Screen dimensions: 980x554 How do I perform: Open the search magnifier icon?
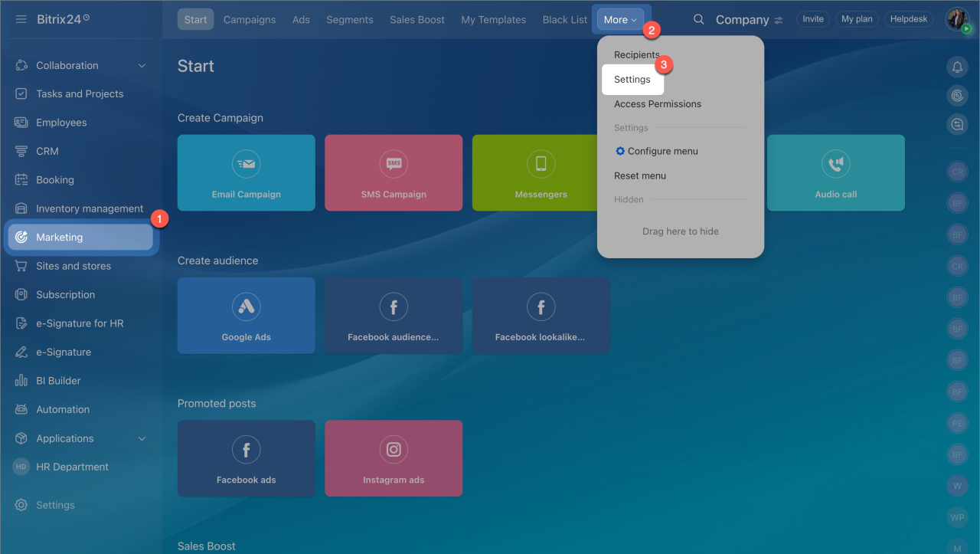coord(698,19)
